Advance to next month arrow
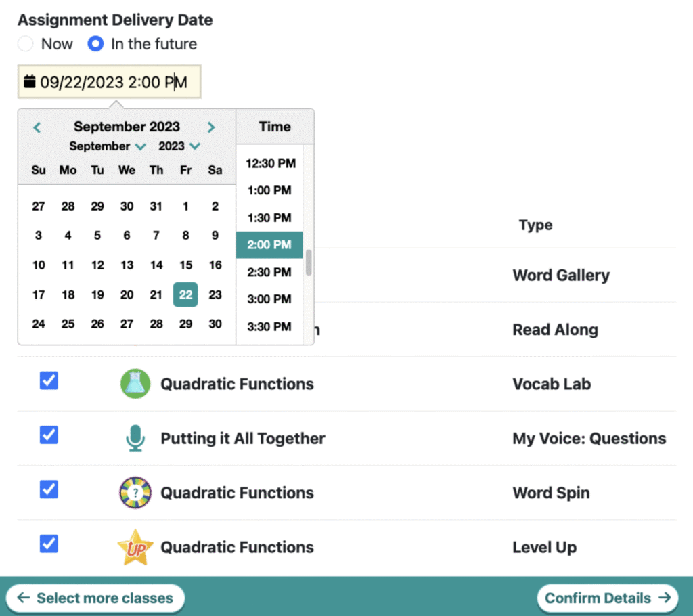 tap(211, 127)
